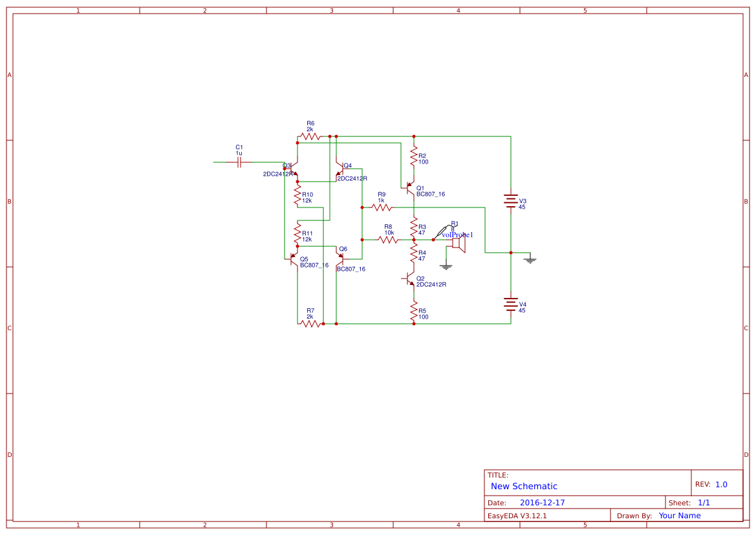The width and height of the screenshot is (756, 535).
Task: Select the Q2 2DC2412R transistor symbol
Action: (x=409, y=279)
